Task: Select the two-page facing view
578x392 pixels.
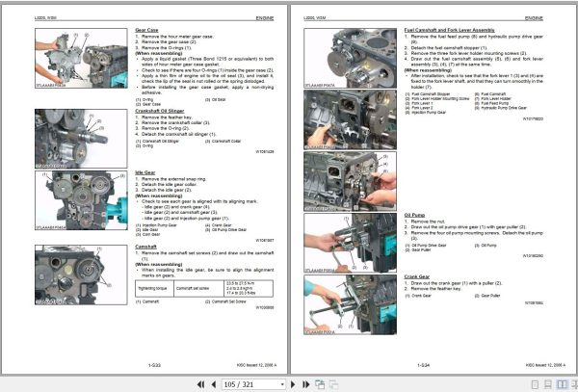Action: pyautogui.click(x=563, y=384)
